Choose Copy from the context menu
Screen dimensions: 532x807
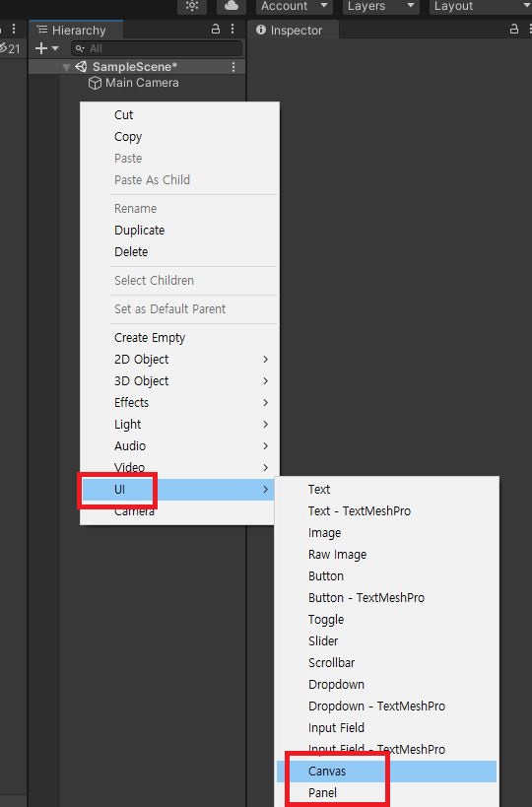pyautogui.click(x=179, y=136)
